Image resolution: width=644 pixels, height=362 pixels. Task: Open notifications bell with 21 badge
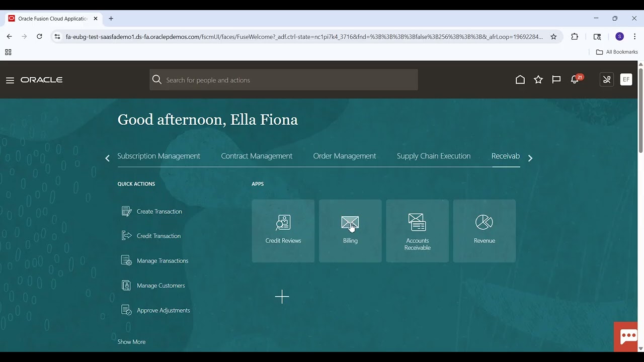pyautogui.click(x=576, y=79)
